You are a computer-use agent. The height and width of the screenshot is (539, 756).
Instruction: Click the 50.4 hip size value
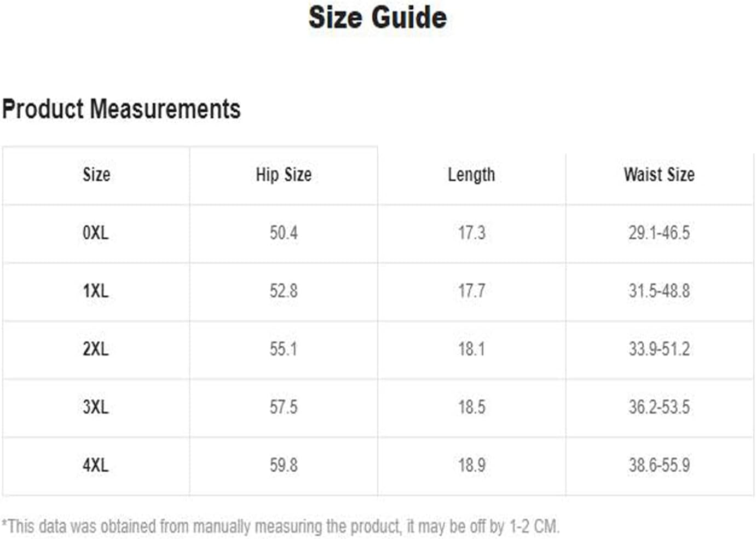(284, 233)
